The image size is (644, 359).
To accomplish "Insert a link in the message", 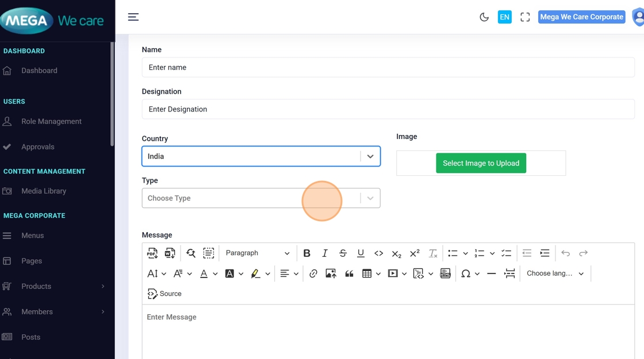I will coord(313,273).
